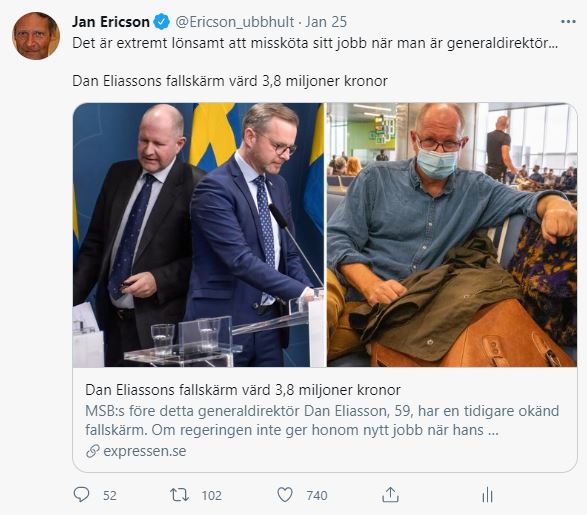Open the press conference photo
The width and height of the screenshot is (587, 515).
198,235
